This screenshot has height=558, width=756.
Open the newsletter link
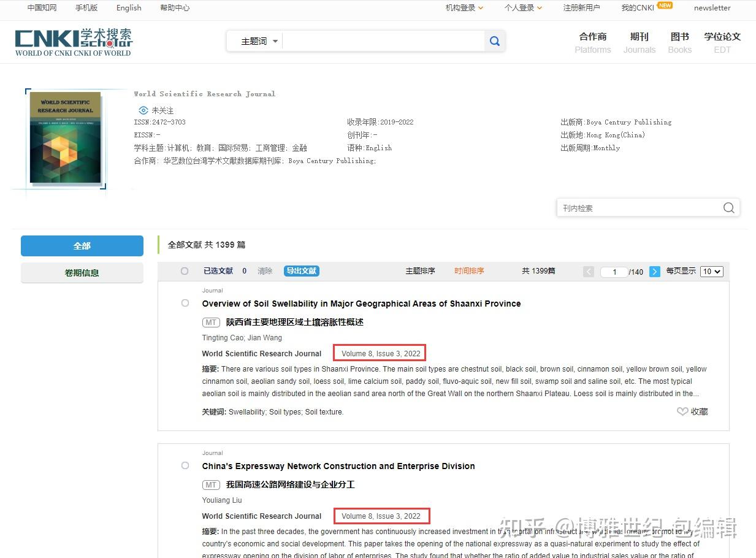(712, 8)
